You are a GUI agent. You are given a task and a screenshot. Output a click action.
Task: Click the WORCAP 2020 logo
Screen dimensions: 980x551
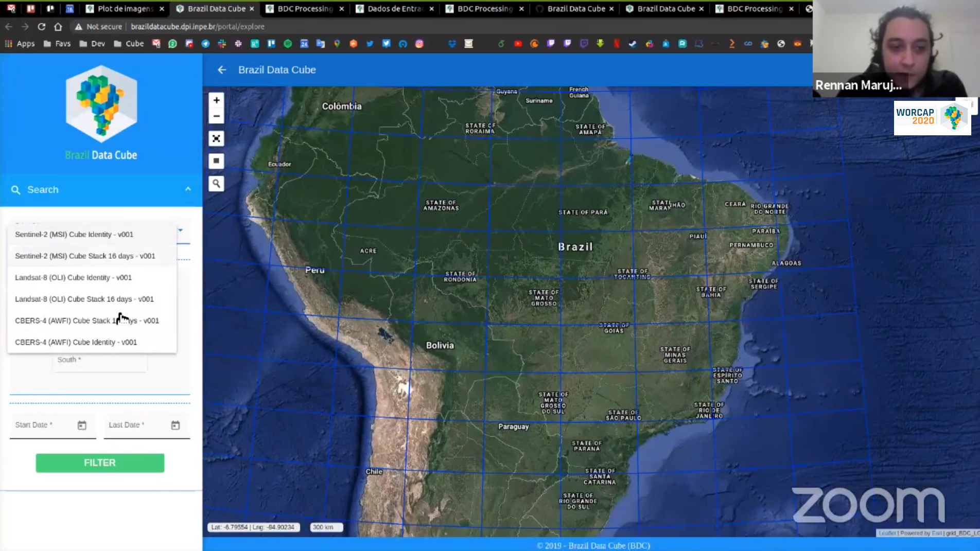[932, 117]
